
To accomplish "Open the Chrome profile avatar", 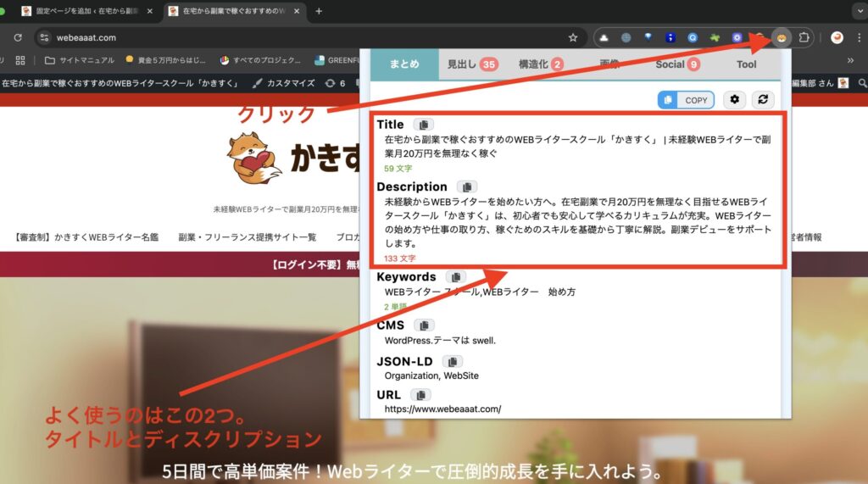I will coord(837,37).
